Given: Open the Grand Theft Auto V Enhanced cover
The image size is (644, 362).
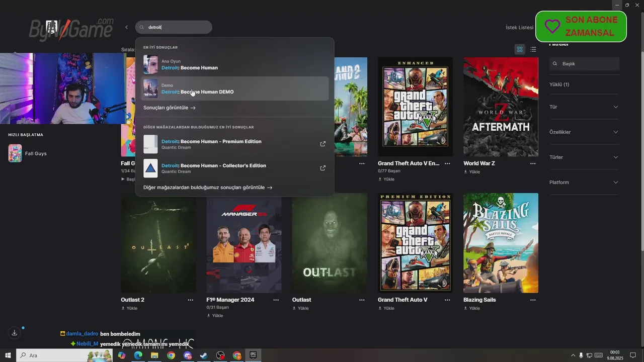Looking at the screenshot, I should (x=415, y=107).
